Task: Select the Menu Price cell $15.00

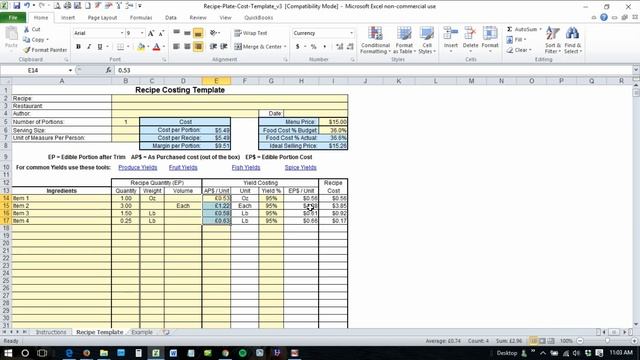Action: [333, 122]
